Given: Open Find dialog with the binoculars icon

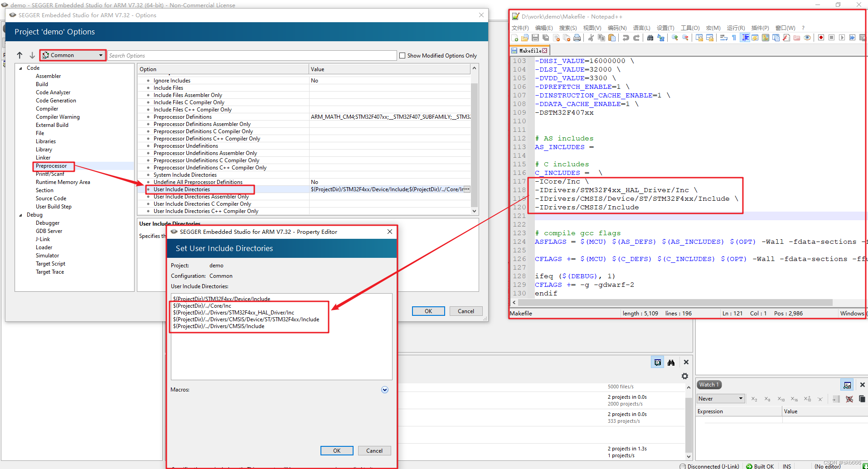Looking at the screenshot, I should [650, 38].
